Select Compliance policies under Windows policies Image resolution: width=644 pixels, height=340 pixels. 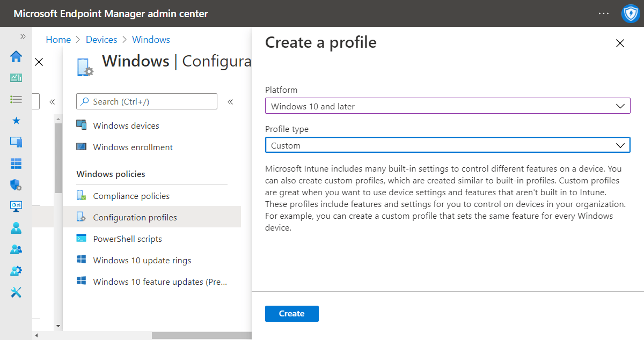tap(131, 196)
